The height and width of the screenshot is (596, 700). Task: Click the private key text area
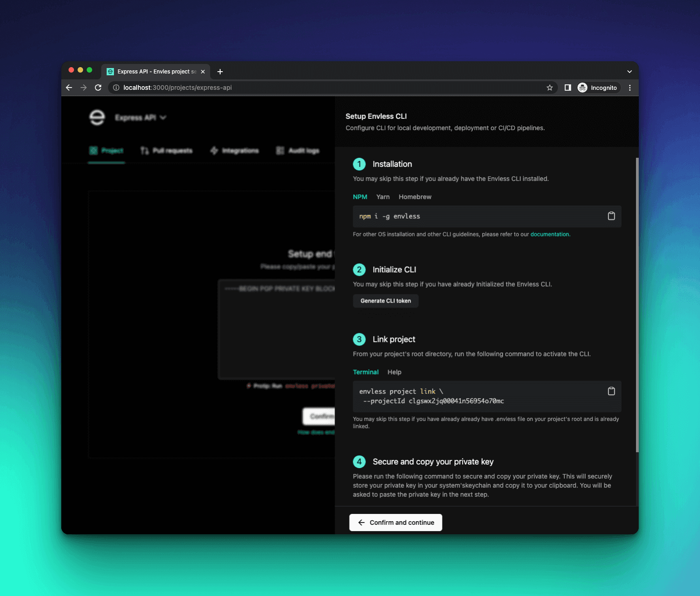[277, 329]
